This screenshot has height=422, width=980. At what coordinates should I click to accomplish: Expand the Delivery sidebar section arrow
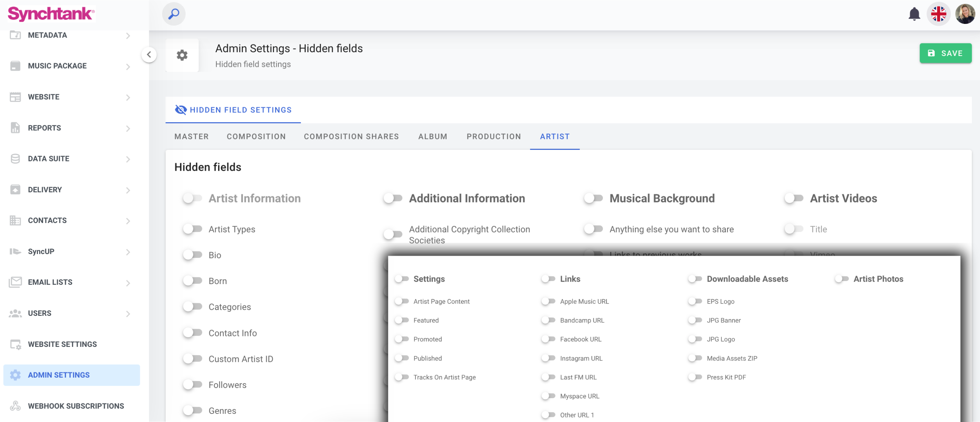pyautogui.click(x=128, y=190)
